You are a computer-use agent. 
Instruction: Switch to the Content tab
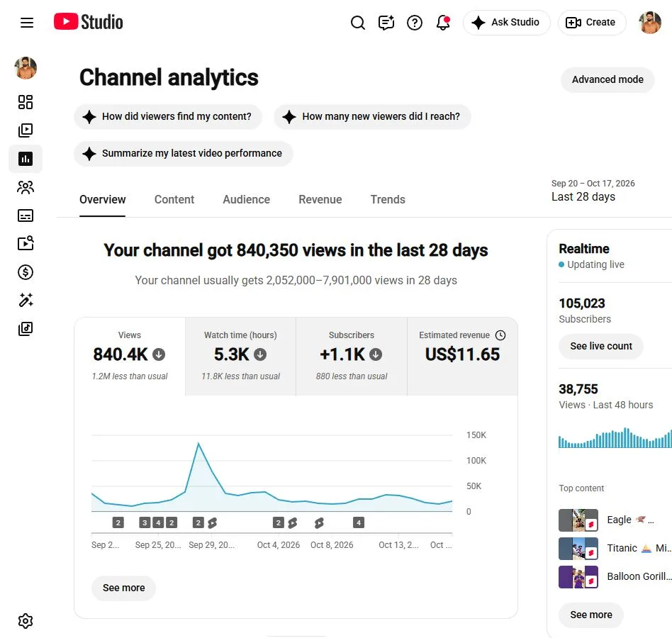tap(174, 200)
